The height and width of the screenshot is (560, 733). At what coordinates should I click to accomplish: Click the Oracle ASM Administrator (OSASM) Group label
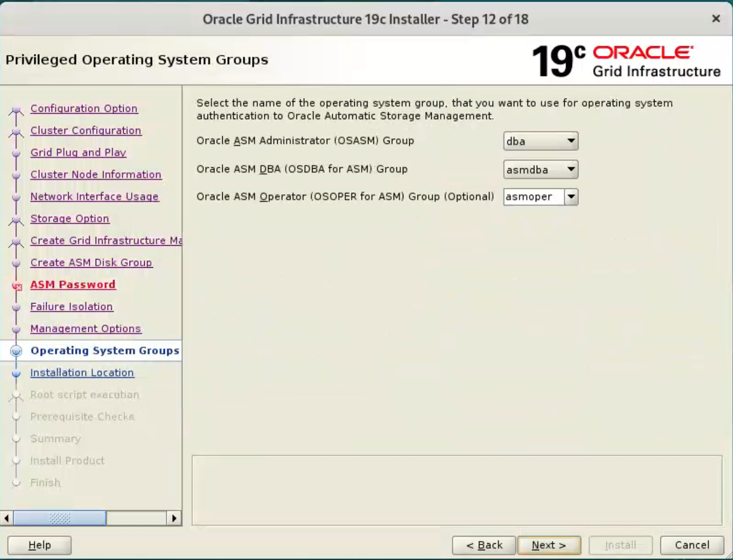[x=305, y=141]
